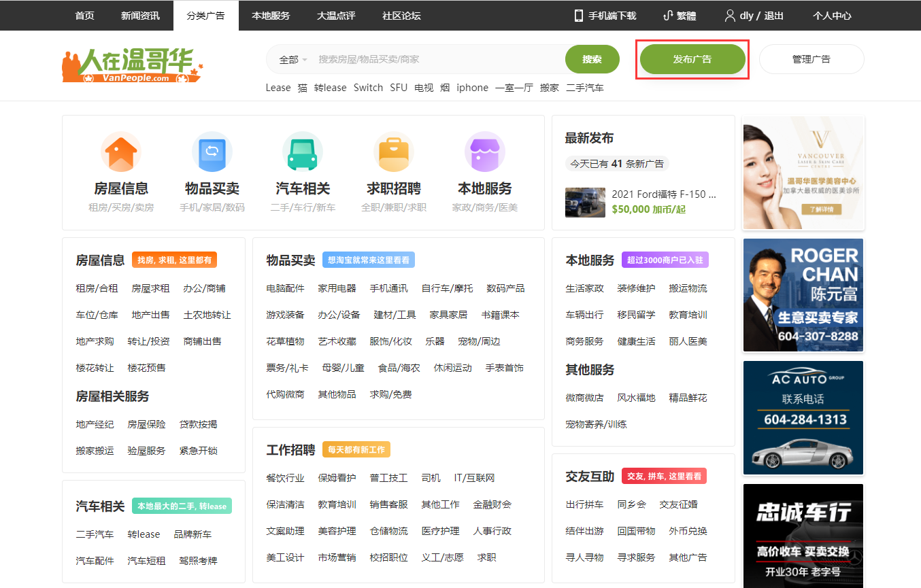The width and height of the screenshot is (921, 588).
Task: Click the 人在温哥华 VanPeople logo
Action: [133, 66]
